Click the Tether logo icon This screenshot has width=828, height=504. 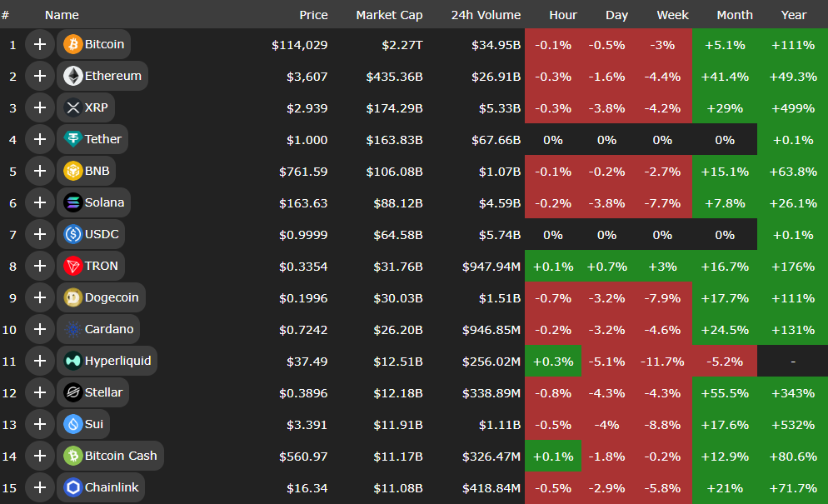(x=72, y=139)
